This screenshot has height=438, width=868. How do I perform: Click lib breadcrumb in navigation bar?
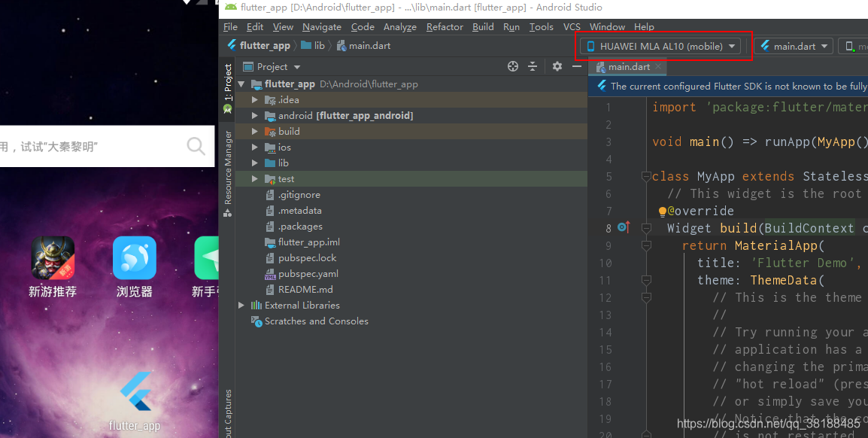(314, 45)
